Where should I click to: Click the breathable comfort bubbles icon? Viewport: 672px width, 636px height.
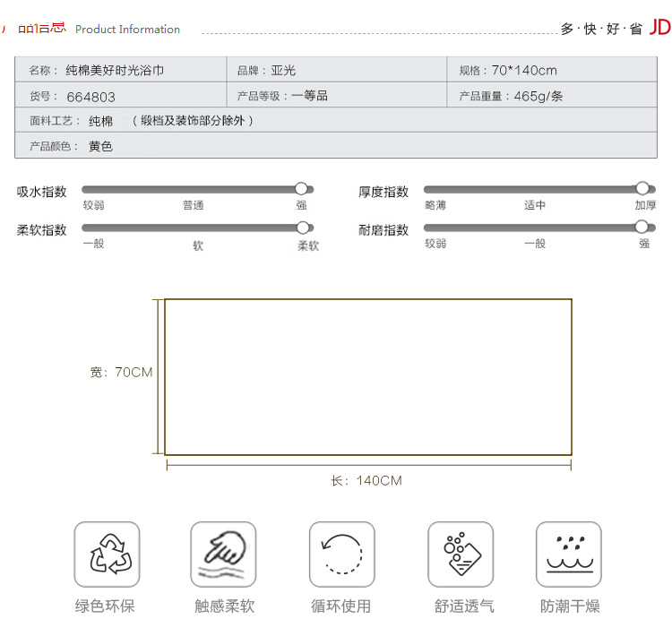(x=460, y=554)
